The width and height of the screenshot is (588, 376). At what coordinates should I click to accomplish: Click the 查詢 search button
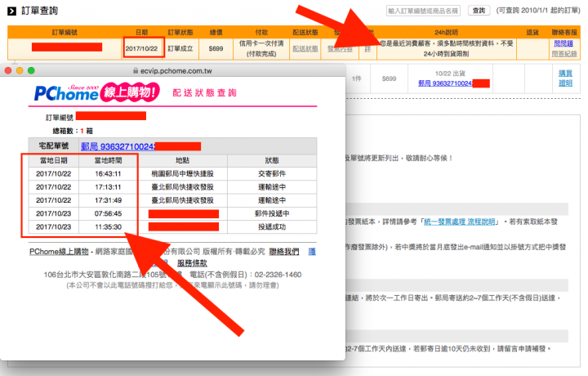[x=479, y=11]
